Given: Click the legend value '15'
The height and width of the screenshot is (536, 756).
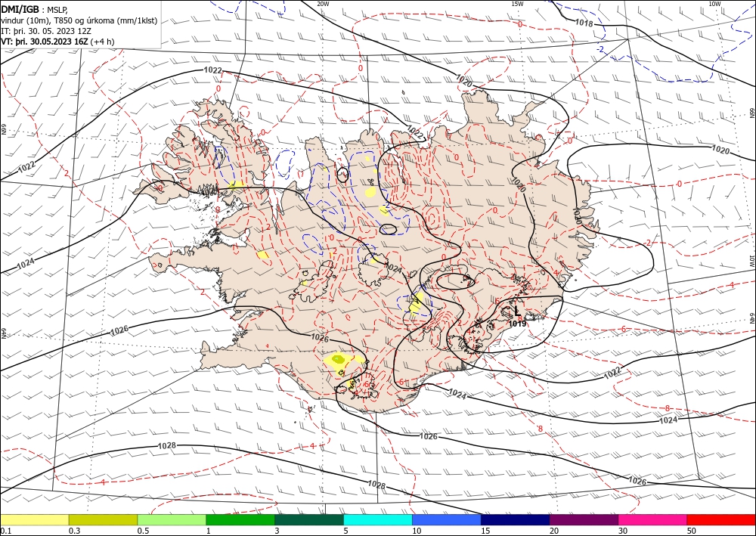Looking at the screenshot, I should [x=485, y=531].
